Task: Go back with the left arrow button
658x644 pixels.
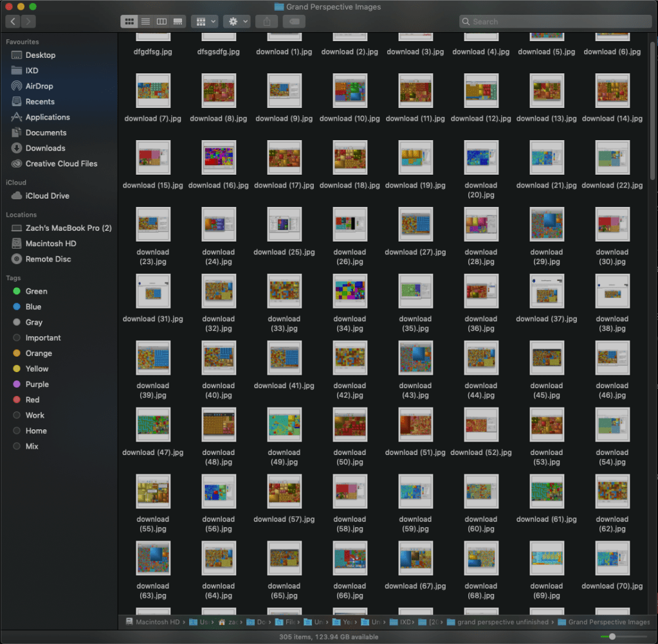Action: coord(13,21)
